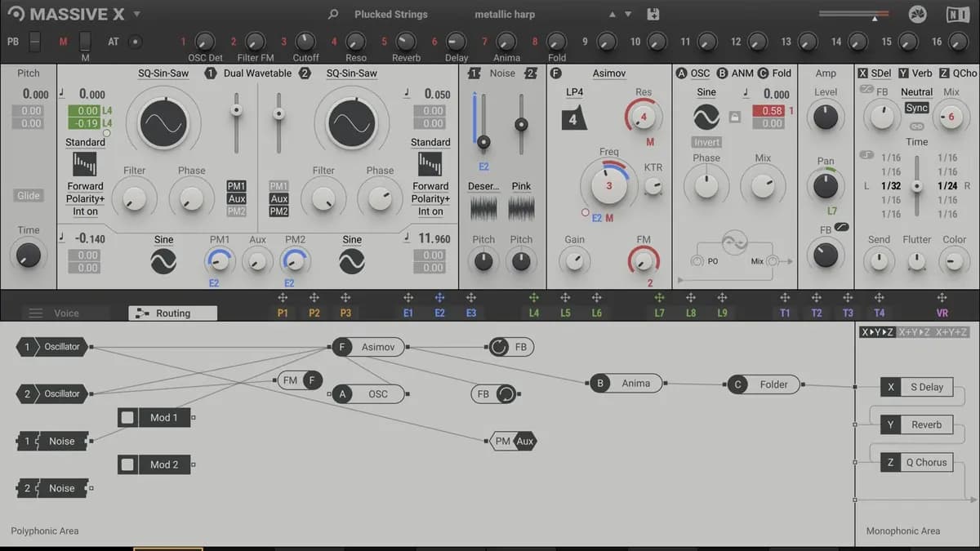Viewport: 980px width, 551px height.
Task: Click the Cutoff macro knob 3
Action: click(305, 41)
